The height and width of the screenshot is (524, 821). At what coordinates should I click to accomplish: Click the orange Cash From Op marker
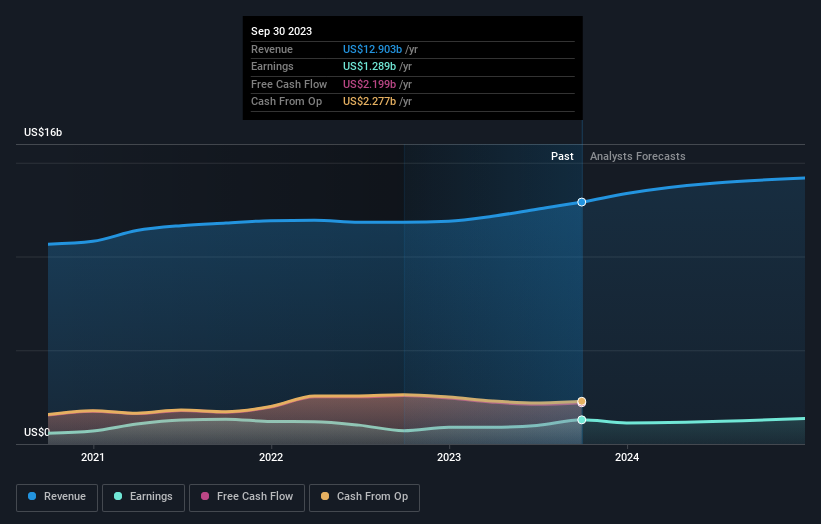coord(581,402)
